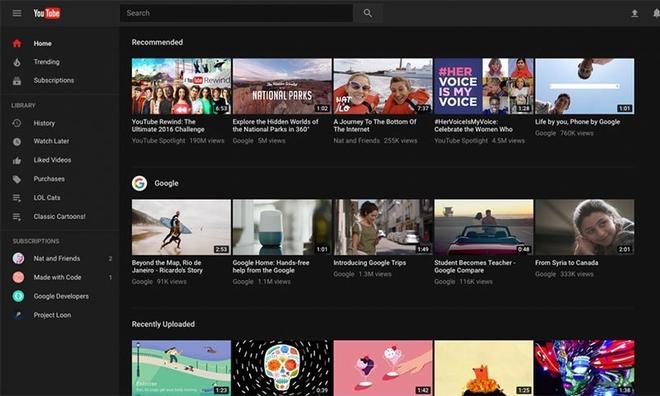Play Google Home video thumbnail

(x=282, y=227)
